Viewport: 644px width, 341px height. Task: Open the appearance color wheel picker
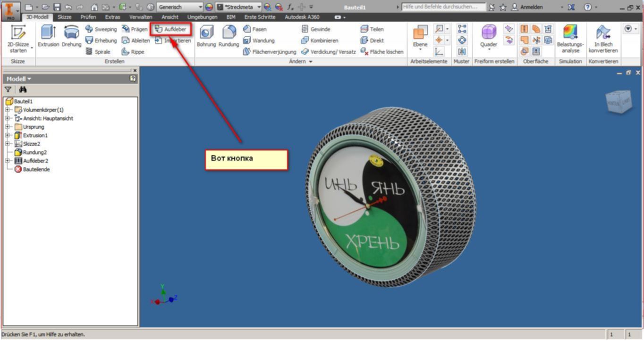(209, 7)
